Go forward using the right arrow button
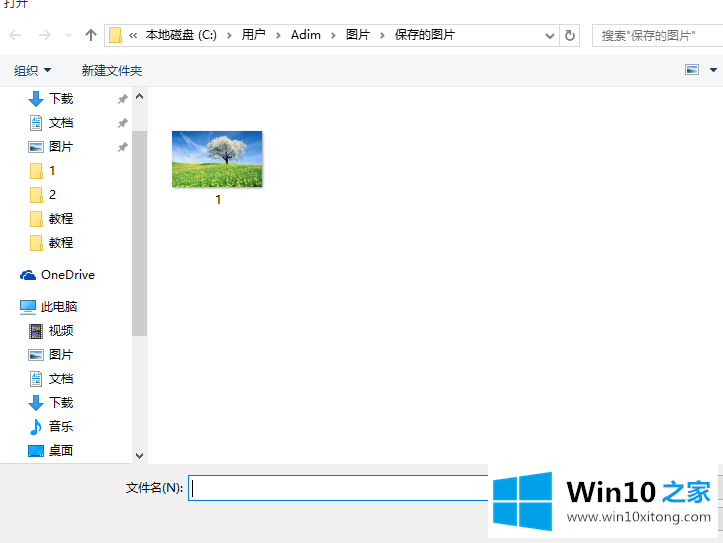 [x=45, y=35]
